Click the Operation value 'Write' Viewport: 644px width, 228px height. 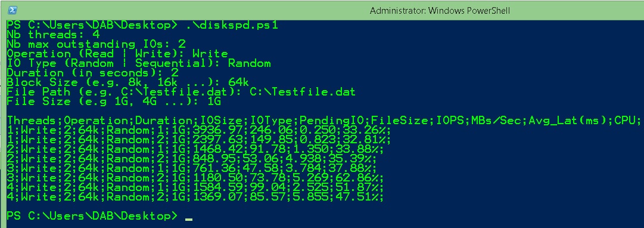(210, 54)
